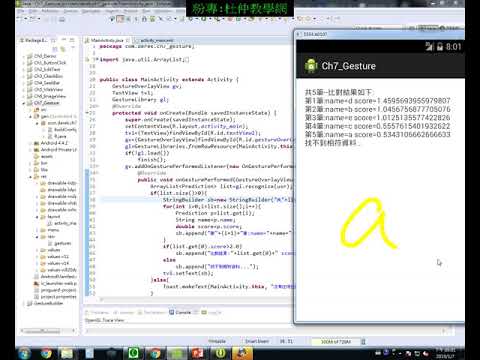This screenshot has width=480, height=360.
Task: Open the Console tab
Action: point(180,312)
